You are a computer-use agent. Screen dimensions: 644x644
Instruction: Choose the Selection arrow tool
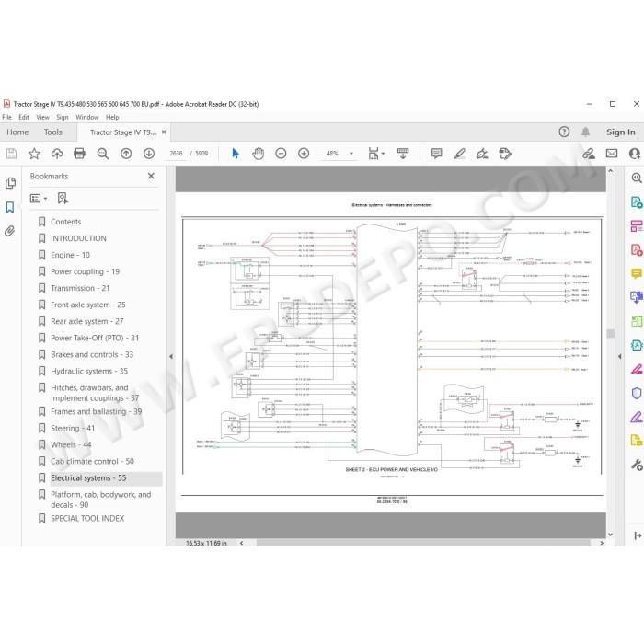pos(235,154)
